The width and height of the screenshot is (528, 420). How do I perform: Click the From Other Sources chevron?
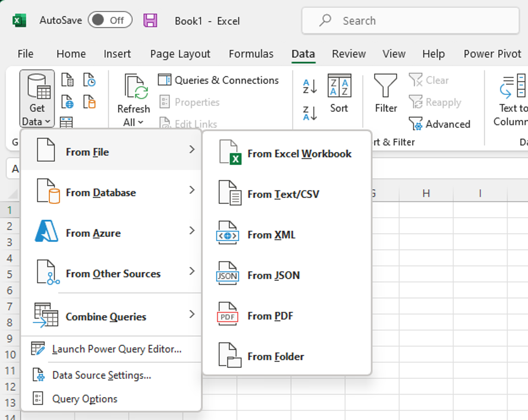click(192, 271)
